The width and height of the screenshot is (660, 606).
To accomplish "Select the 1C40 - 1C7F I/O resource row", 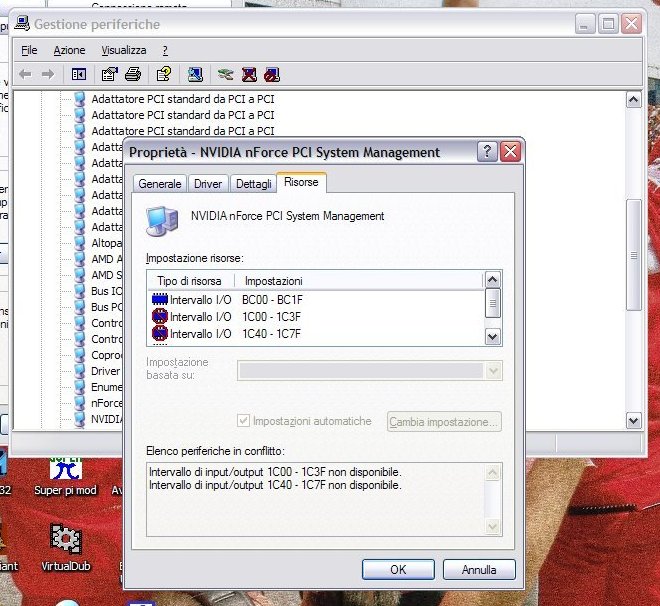I will pos(316,334).
